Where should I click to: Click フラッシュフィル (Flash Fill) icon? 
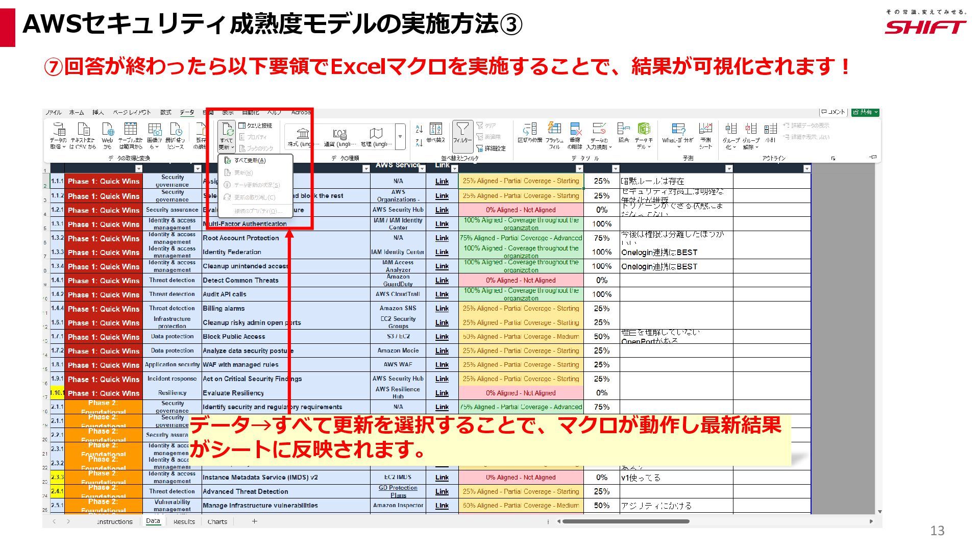[x=554, y=135]
